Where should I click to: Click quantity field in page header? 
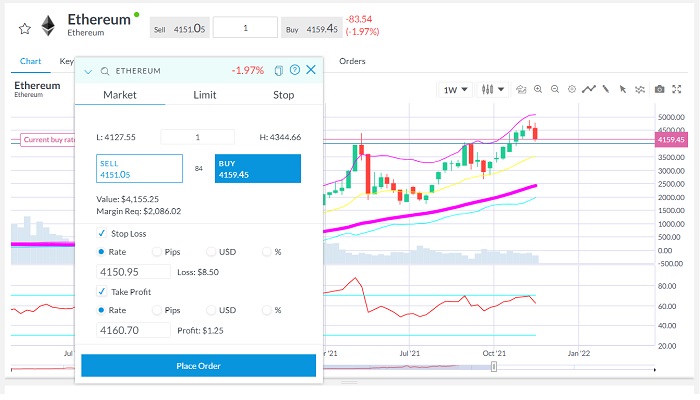[x=245, y=28]
